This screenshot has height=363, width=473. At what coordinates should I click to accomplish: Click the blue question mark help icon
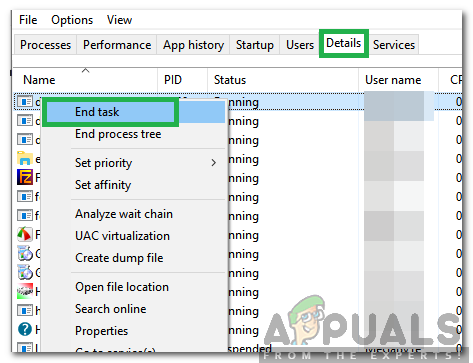coord(25,329)
